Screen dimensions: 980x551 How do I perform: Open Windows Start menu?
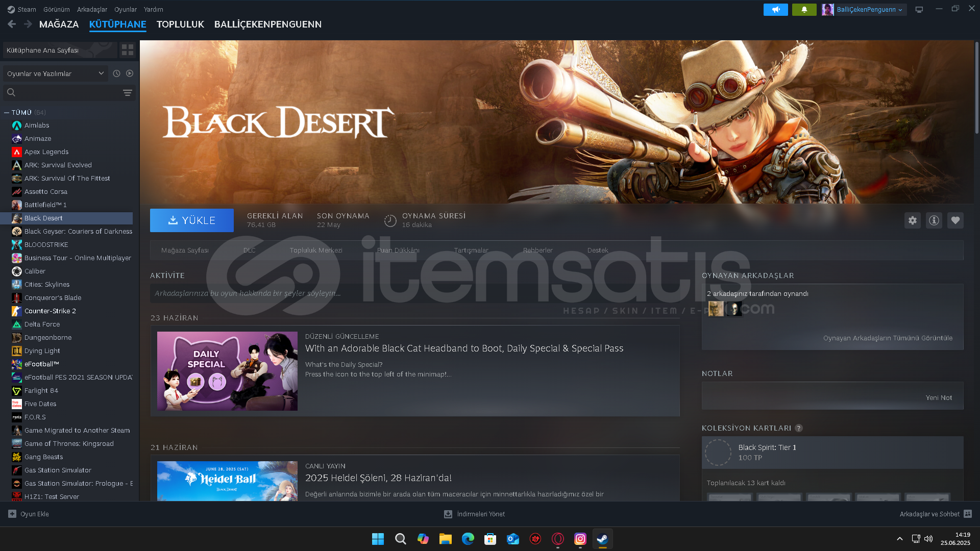(x=378, y=539)
